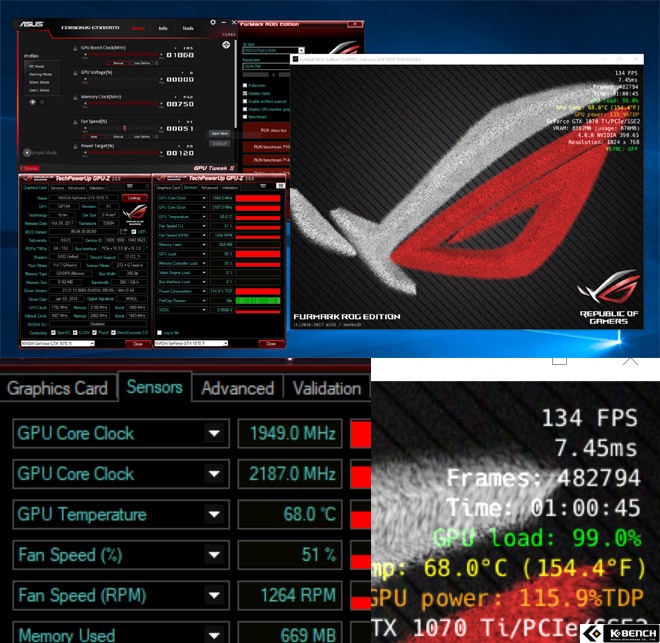Toggle Display stats checkbox in FurMark
This screenshot has width=660, height=643.
point(245,93)
